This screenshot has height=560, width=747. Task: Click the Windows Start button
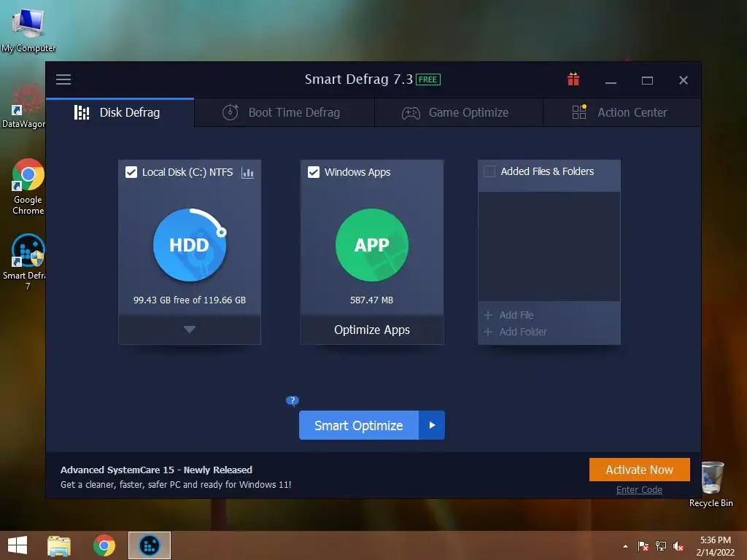pyautogui.click(x=18, y=545)
